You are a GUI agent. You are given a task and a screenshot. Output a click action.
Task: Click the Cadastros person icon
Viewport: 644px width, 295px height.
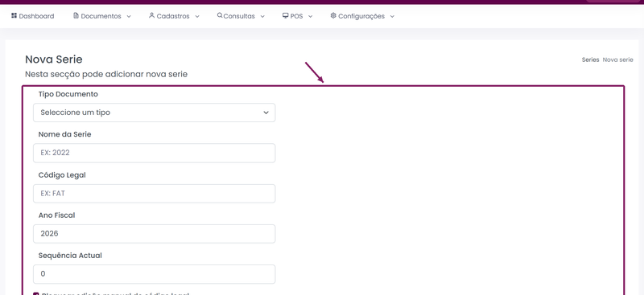pyautogui.click(x=151, y=15)
